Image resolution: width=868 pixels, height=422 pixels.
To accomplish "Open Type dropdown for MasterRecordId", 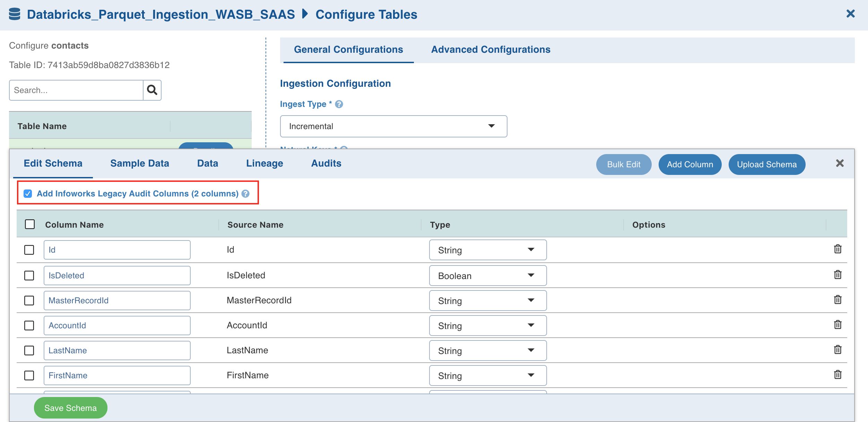I will point(488,301).
